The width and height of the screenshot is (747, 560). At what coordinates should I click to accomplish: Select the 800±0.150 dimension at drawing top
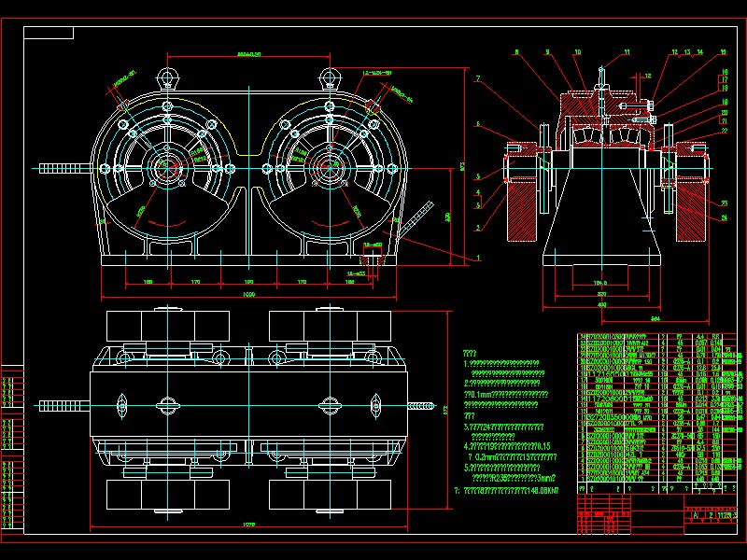247,54
